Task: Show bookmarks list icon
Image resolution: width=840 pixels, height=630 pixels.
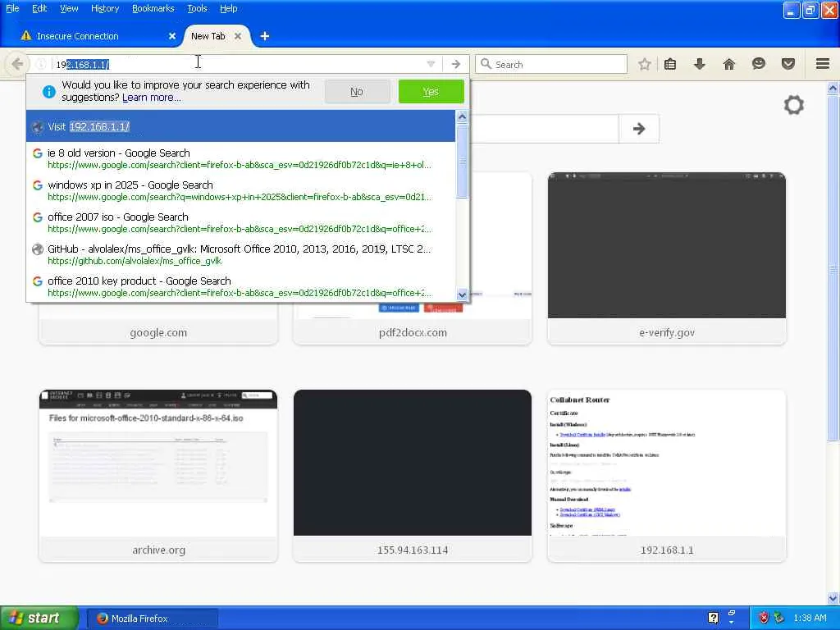Action: (x=669, y=64)
